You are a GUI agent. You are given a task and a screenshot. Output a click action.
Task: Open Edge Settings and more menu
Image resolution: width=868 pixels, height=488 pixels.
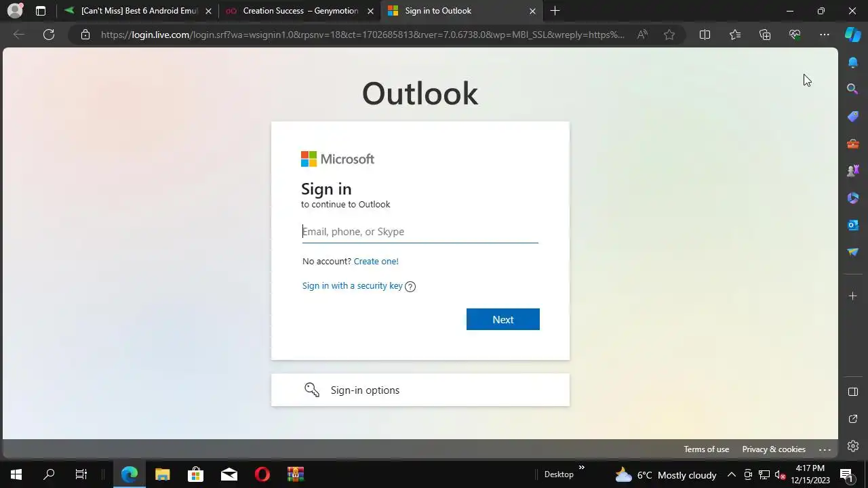825,35
